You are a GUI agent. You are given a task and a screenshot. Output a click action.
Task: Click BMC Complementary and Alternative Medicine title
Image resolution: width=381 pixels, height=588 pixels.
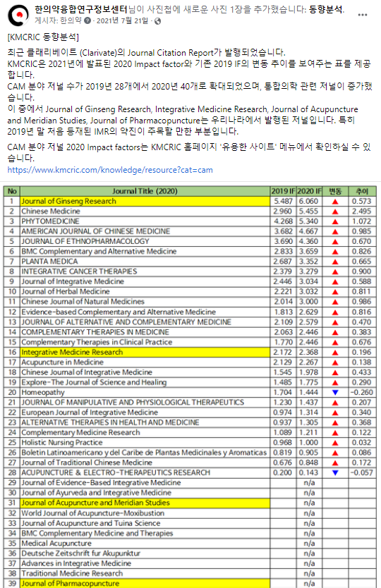[x=99, y=251]
